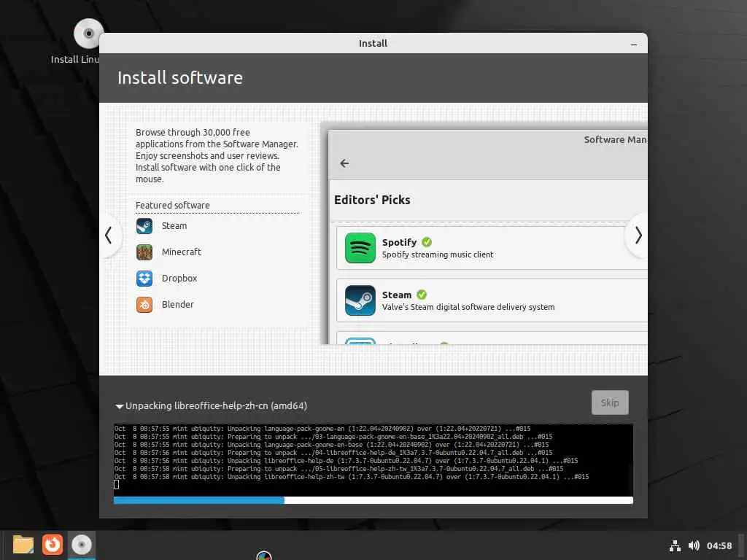This screenshot has width=747, height=560.
Task: Open the network status tray icon
Action: click(675, 545)
